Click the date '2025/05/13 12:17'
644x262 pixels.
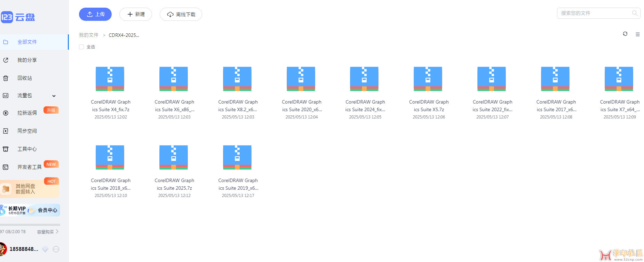click(238, 196)
